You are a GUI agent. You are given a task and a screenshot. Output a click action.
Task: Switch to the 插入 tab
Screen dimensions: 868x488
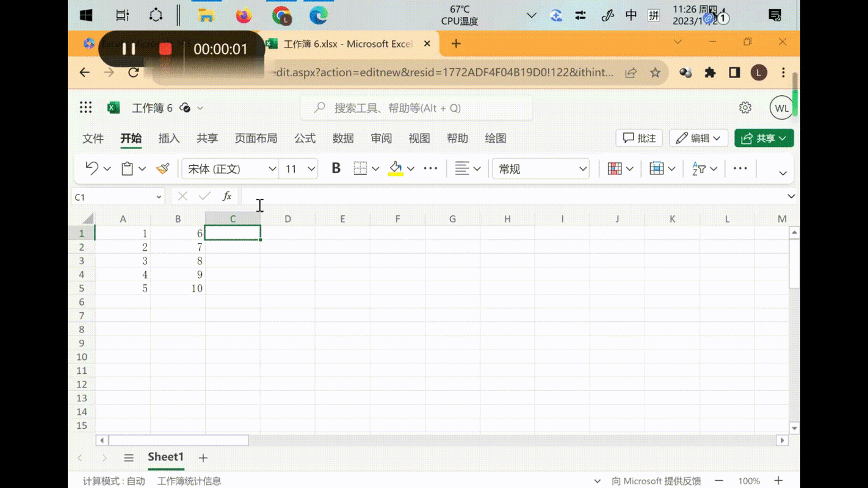click(169, 138)
